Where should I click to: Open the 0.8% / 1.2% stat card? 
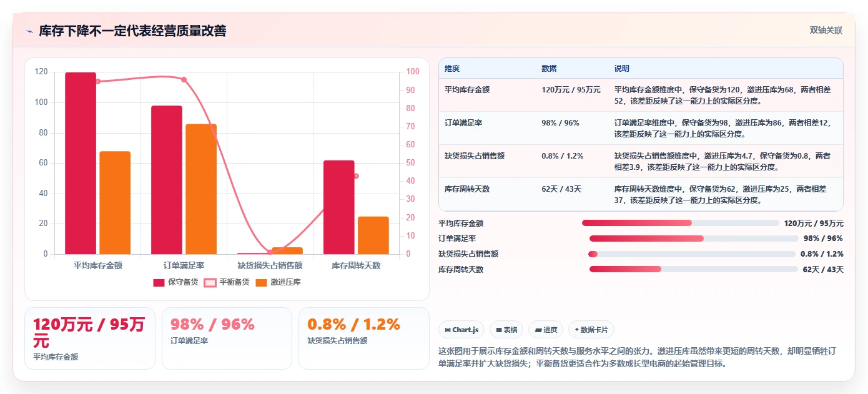[364, 338]
